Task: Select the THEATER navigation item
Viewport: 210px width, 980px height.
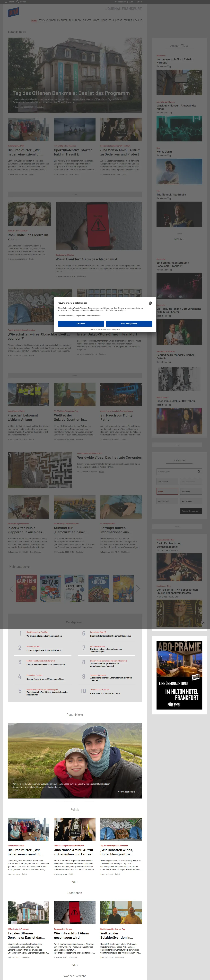Action: [87, 20]
